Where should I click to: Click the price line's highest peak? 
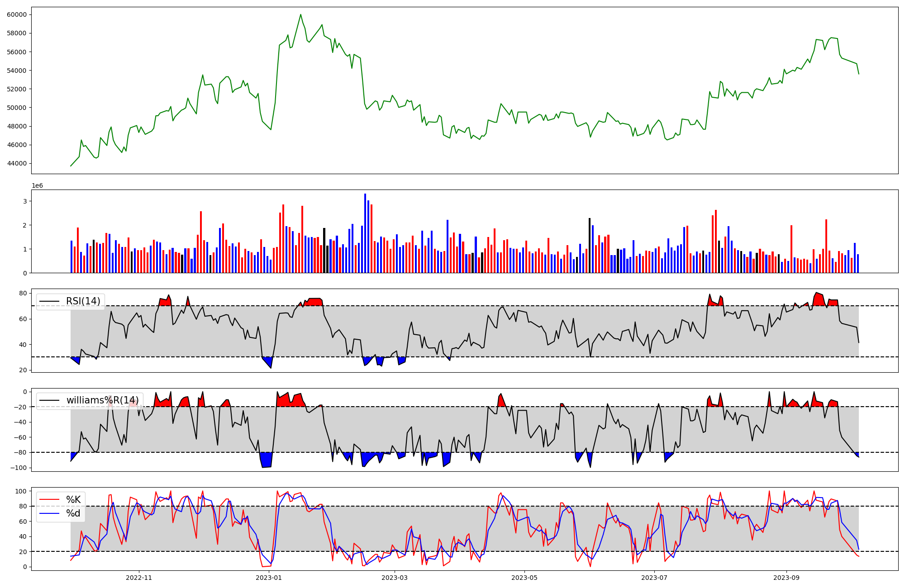coord(300,15)
